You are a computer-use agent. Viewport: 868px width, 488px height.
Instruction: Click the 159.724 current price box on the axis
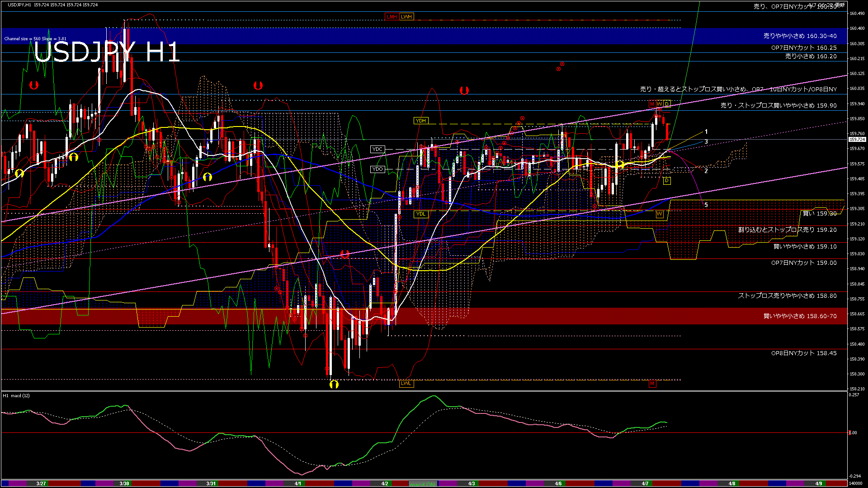pyautogui.click(x=857, y=140)
